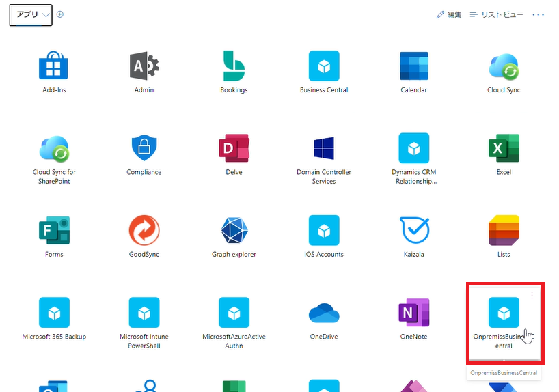Click the Graph explorer label
The height and width of the screenshot is (392, 559).
[234, 255]
